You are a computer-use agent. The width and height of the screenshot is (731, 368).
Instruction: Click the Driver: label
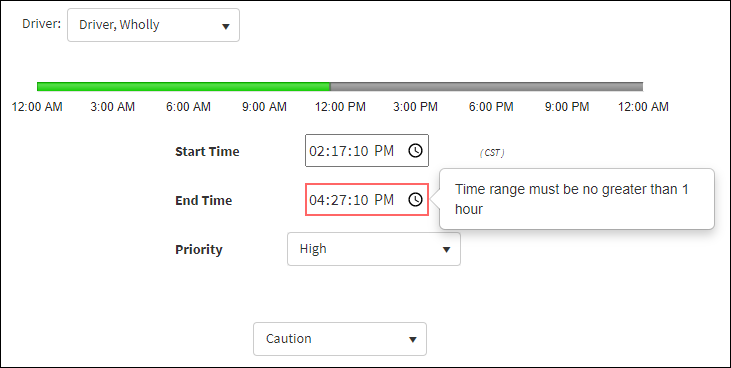point(41,24)
